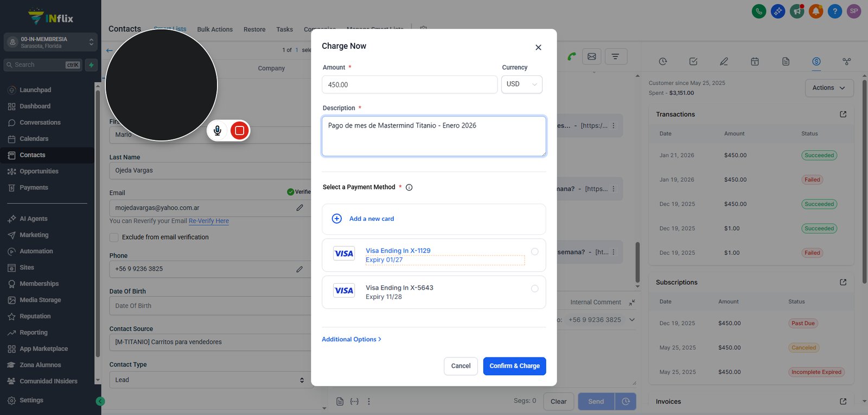Select Visa ending in X-5643
The image size is (868, 415).
[434, 292]
